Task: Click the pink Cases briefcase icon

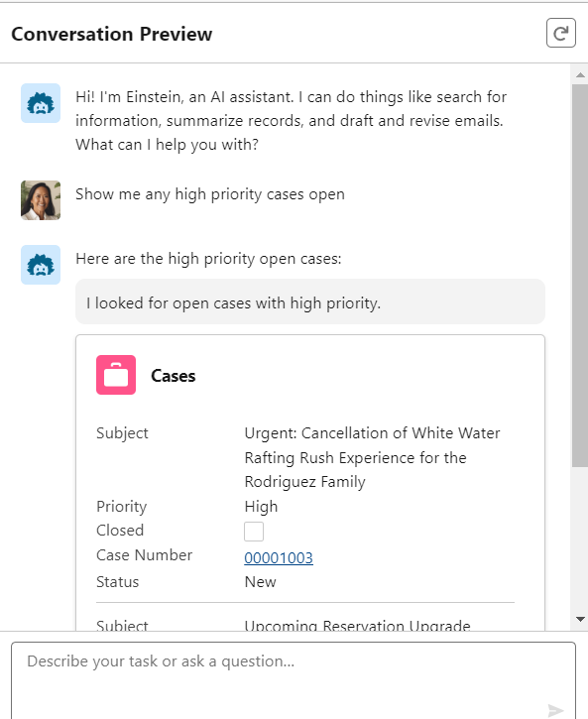Action: [116, 375]
